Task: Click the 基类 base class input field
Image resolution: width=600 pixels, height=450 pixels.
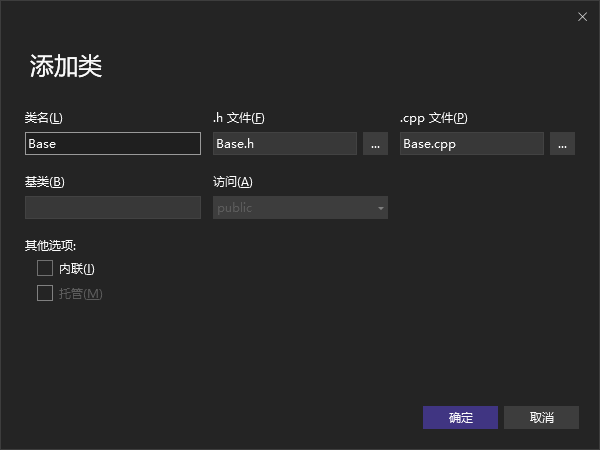Action: pyautogui.click(x=113, y=207)
